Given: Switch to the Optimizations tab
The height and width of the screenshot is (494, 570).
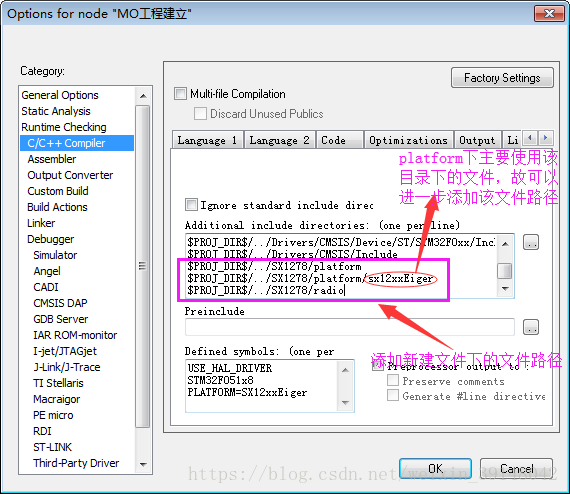Looking at the screenshot, I should point(409,140).
